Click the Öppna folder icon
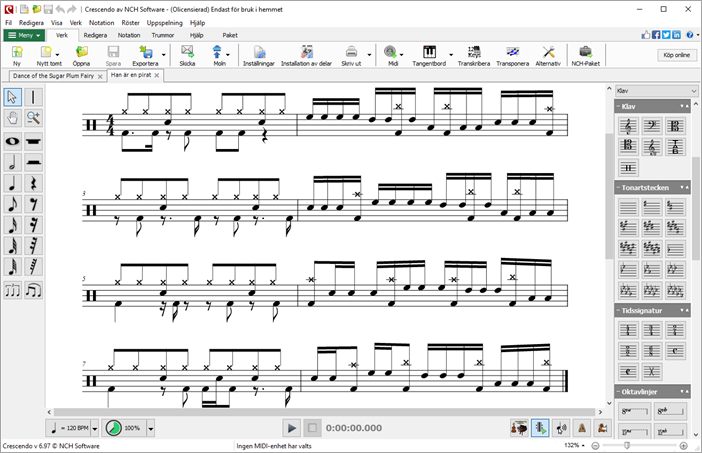The height and width of the screenshot is (453, 702). tap(81, 56)
